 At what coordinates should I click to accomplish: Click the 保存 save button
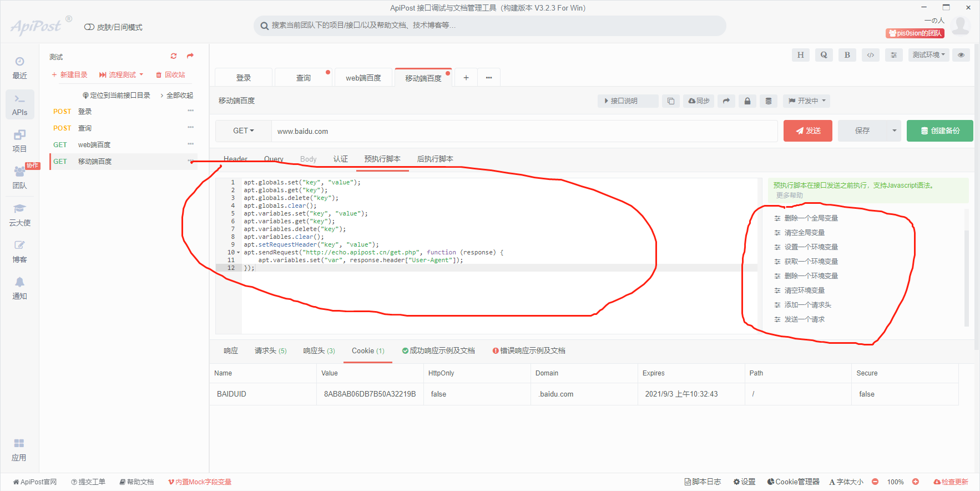coord(862,131)
